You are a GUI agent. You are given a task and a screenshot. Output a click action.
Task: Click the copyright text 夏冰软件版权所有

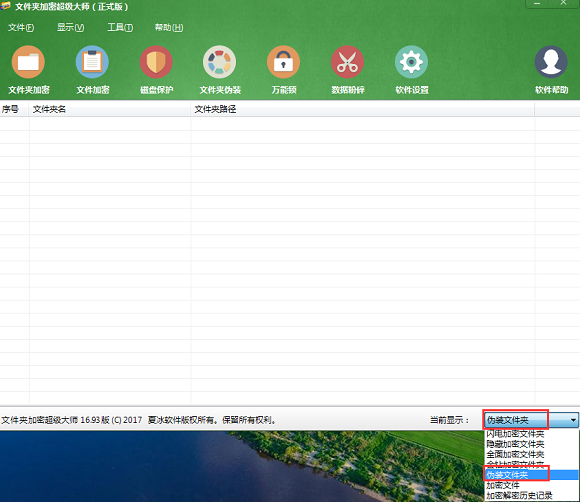point(181,420)
